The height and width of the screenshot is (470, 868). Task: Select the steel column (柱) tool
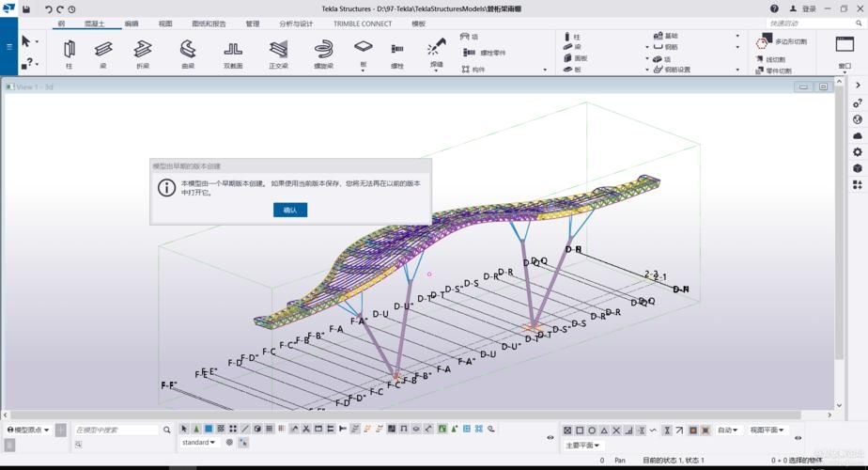tap(69, 53)
